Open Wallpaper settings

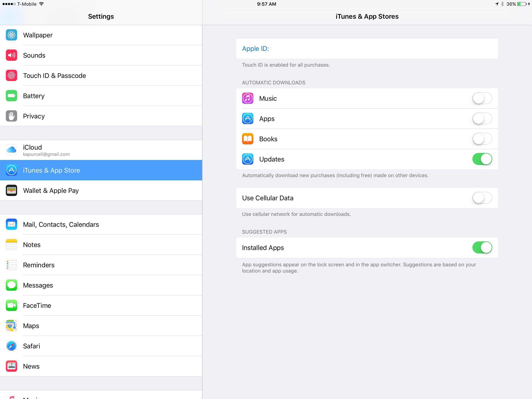coord(101,35)
